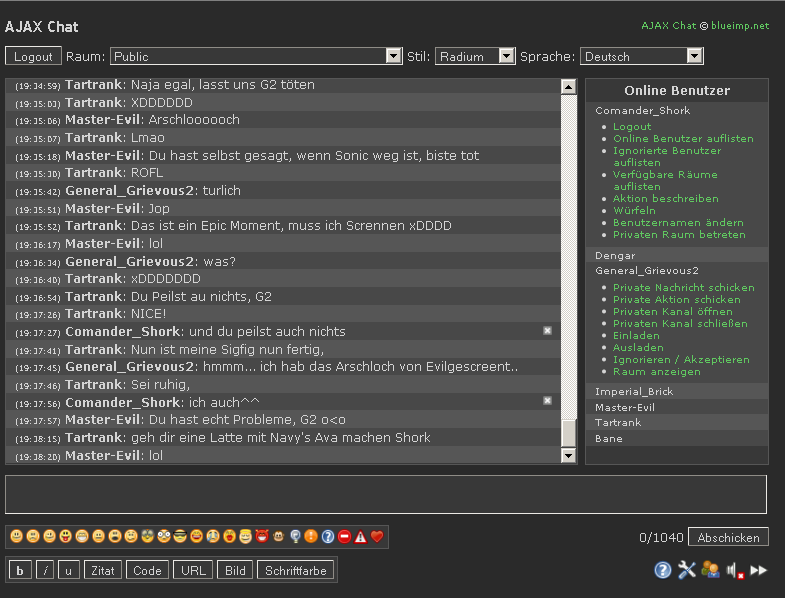Insert the laughing emoticon
Viewport: 785px width, 598px height.
(x=197, y=537)
